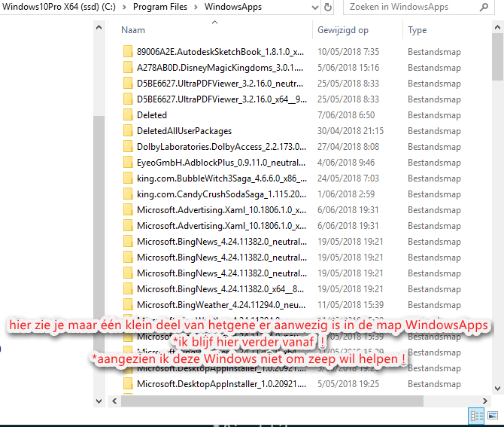Click date 4/06/2018 9:46
Viewport: 504px width, 427px height.
(x=346, y=163)
